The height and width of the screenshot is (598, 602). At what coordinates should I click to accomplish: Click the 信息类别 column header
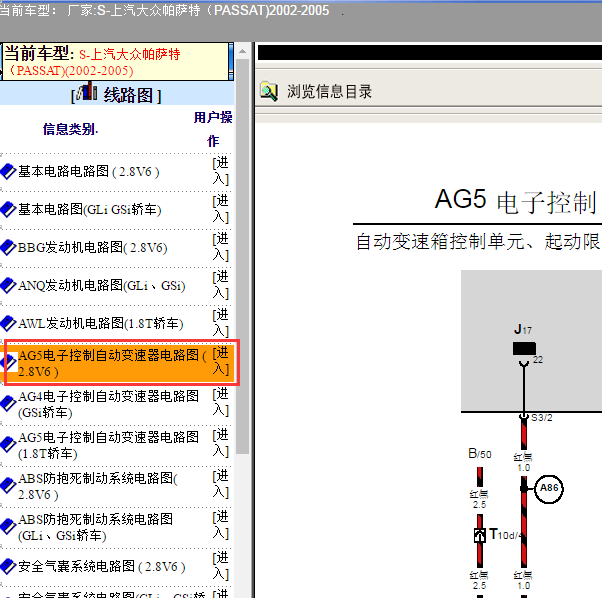pos(70,129)
